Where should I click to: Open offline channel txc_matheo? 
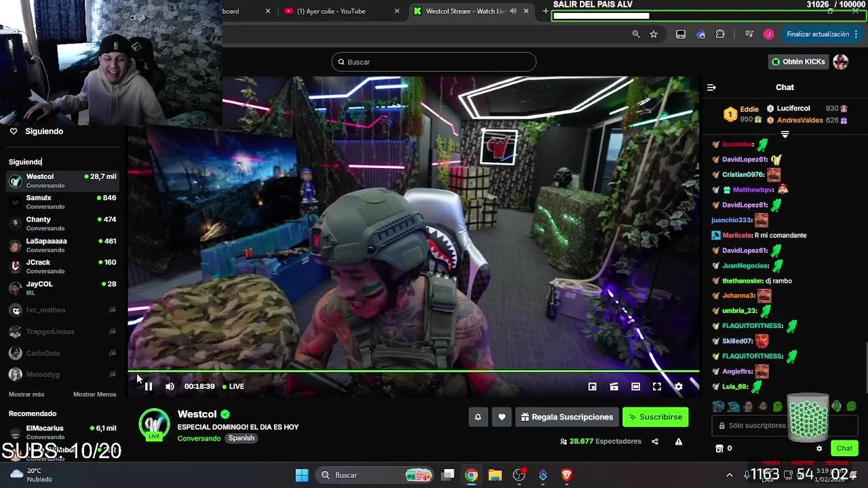pyautogui.click(x=62, y=310)
